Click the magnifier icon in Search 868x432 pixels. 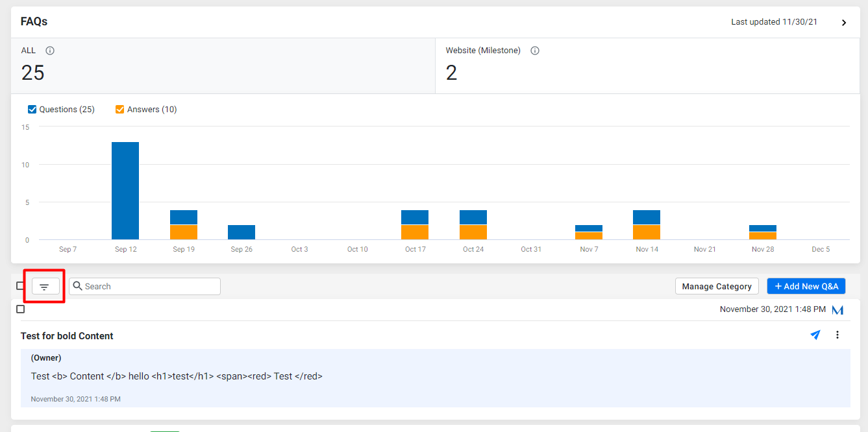coord(78,286)
